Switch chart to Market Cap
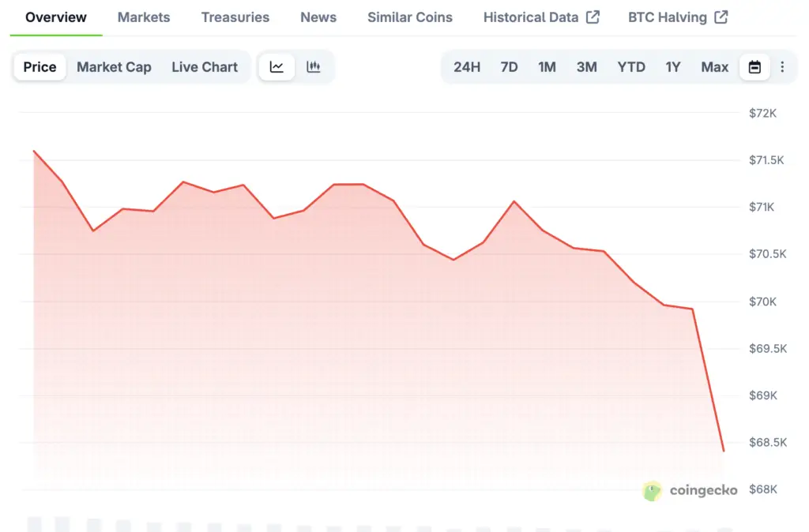809x532 pixels. [114, 67]
